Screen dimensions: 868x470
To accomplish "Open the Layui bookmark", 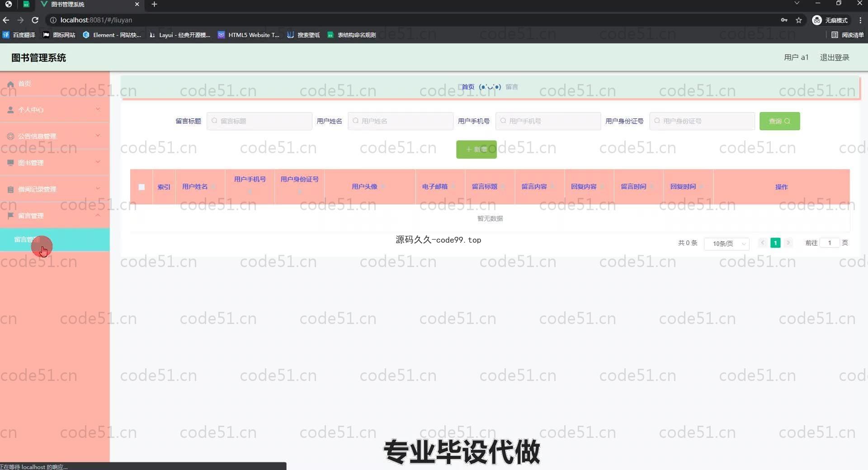I will (180, 35).
